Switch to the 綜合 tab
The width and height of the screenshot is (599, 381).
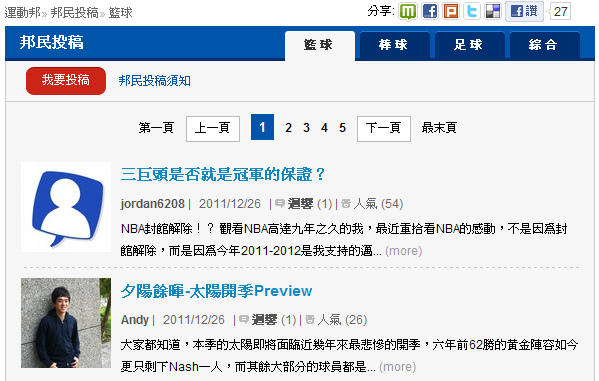(544, 45)
